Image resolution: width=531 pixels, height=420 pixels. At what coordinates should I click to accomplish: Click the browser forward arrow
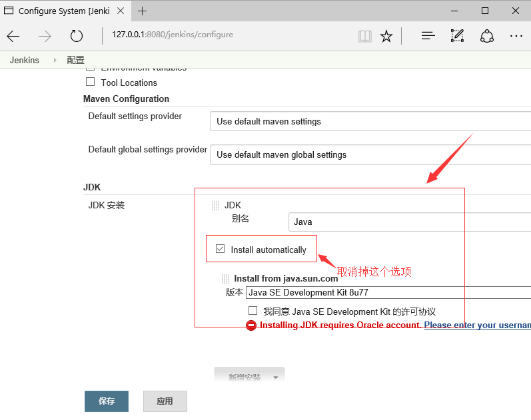coord(45,36)
